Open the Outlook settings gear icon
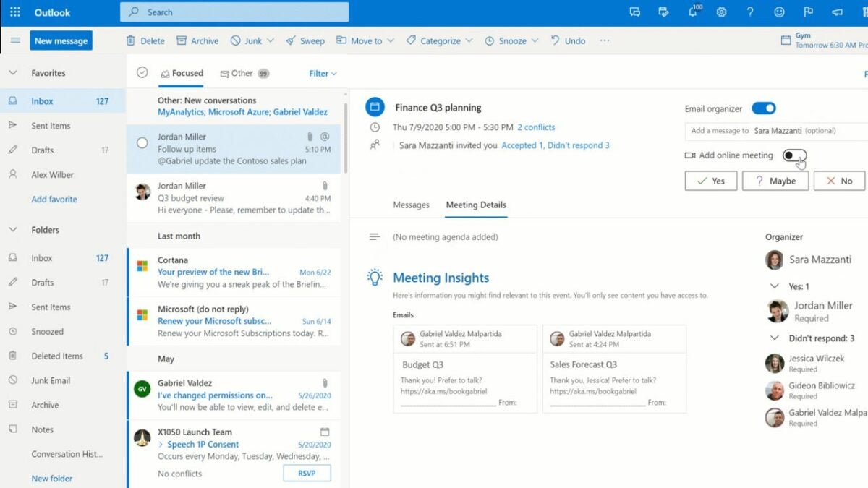The width and height of the screenshot is (868, 488). coord(721,12)
